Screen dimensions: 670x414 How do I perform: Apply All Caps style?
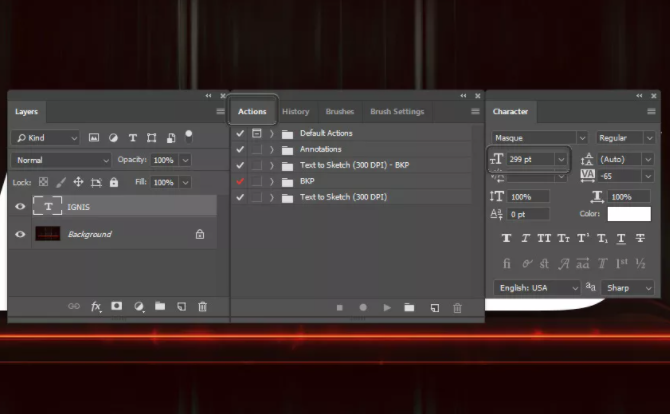tap(544, 238)
